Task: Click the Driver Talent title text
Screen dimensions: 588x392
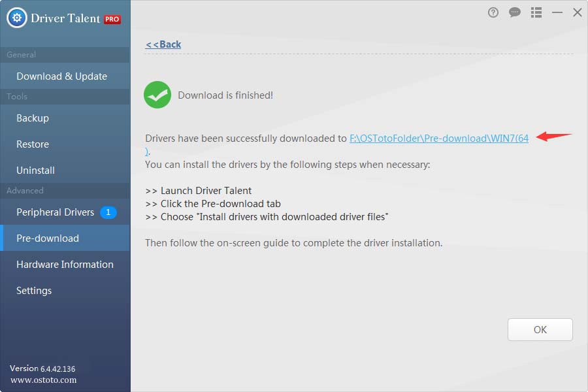Action: [x=65, y=18]
